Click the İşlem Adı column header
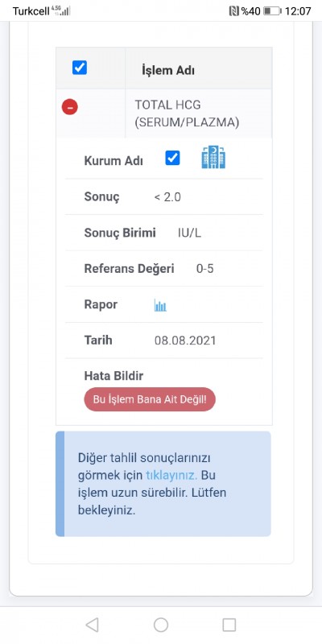The width and height of the screenshot is (322, 644). pyautogui.click(x=168, y=70)
